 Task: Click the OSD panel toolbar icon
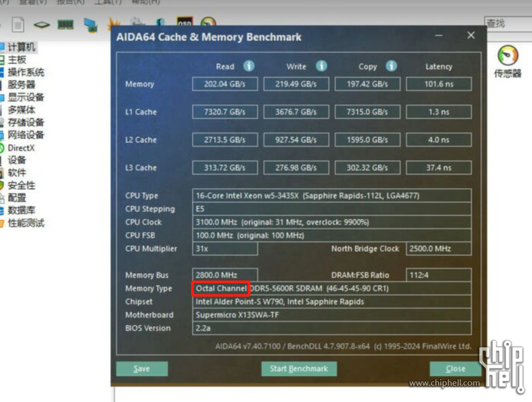pyautogui.click(x=185, y=24)
